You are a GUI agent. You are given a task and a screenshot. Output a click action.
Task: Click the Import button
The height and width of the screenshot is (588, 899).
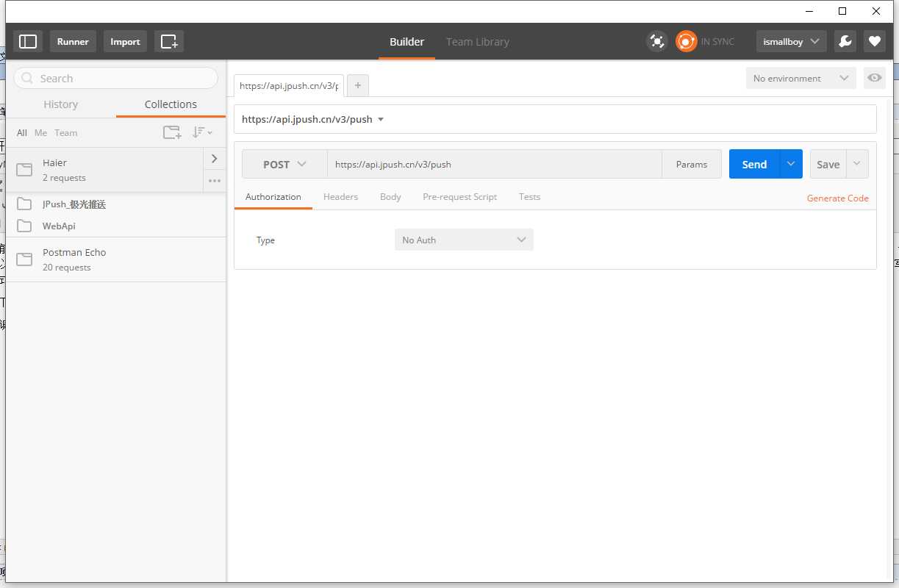(x=125, y=42)
